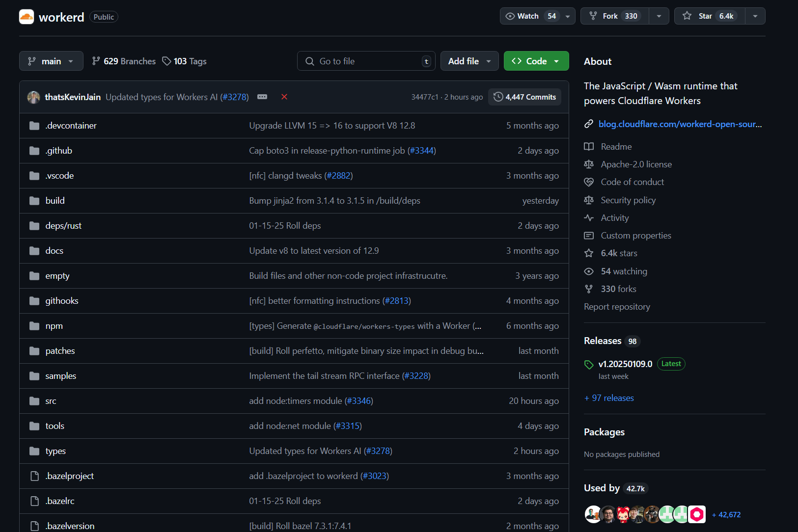
Task: Click the forks icon in About
Action: [x=589, y=289]
